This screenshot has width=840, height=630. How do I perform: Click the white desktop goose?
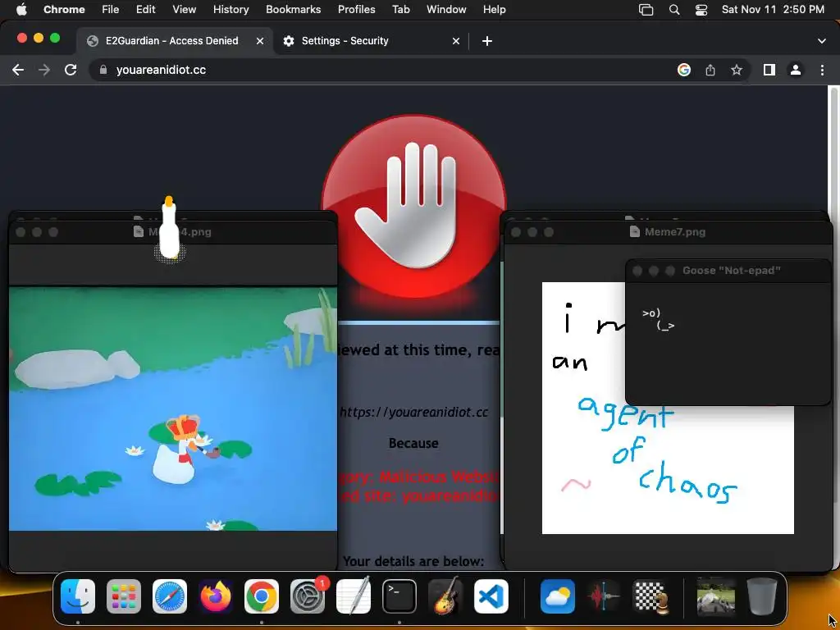click(x=170, y=228)
